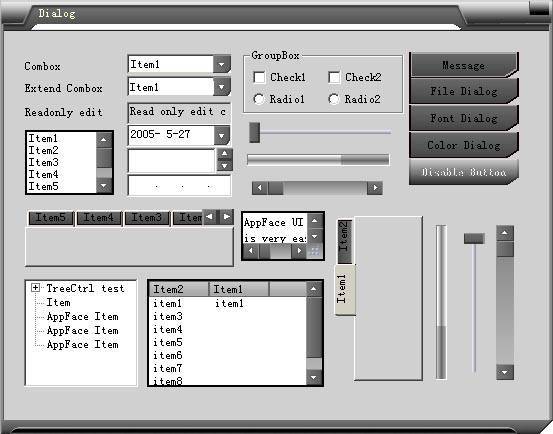This screenshot has height=434, width=553.
Task: Click the 'AppFace UI' text in edit box
Action: (273, 222)
